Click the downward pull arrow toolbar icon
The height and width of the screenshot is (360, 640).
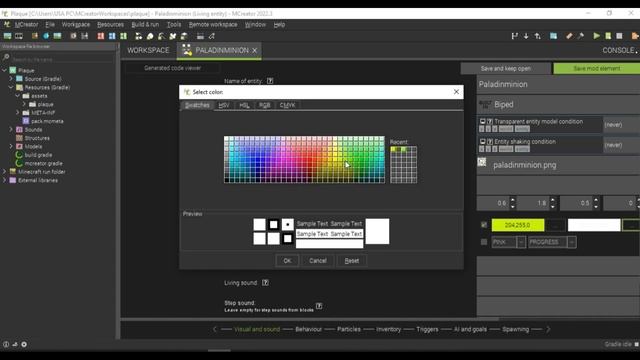pyautogui.click(x=526, y=36)
